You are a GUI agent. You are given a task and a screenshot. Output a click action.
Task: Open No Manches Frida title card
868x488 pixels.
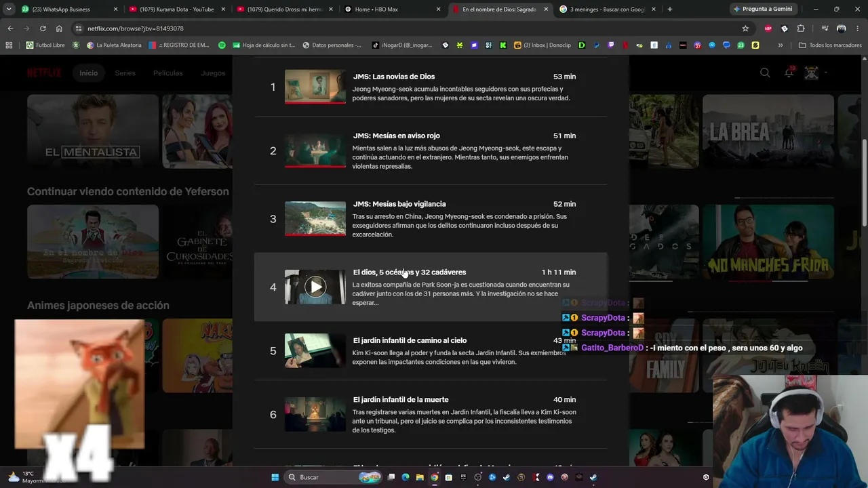[x=768, y=242]
